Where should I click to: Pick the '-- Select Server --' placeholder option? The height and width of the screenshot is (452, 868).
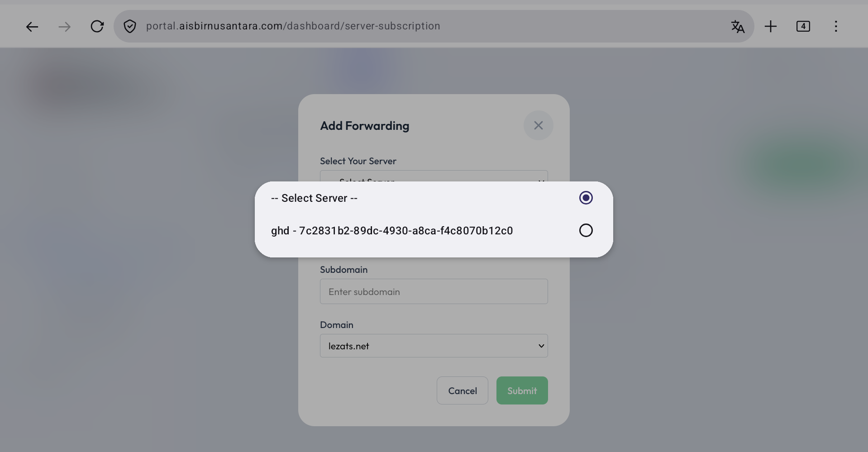point(314,198)
